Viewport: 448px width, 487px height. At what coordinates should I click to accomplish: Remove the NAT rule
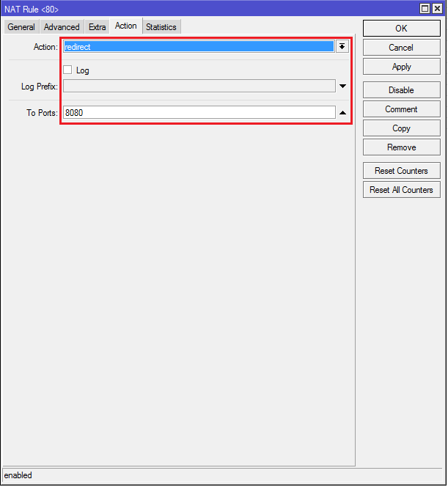pyautogui.click(x=401, y=147)
